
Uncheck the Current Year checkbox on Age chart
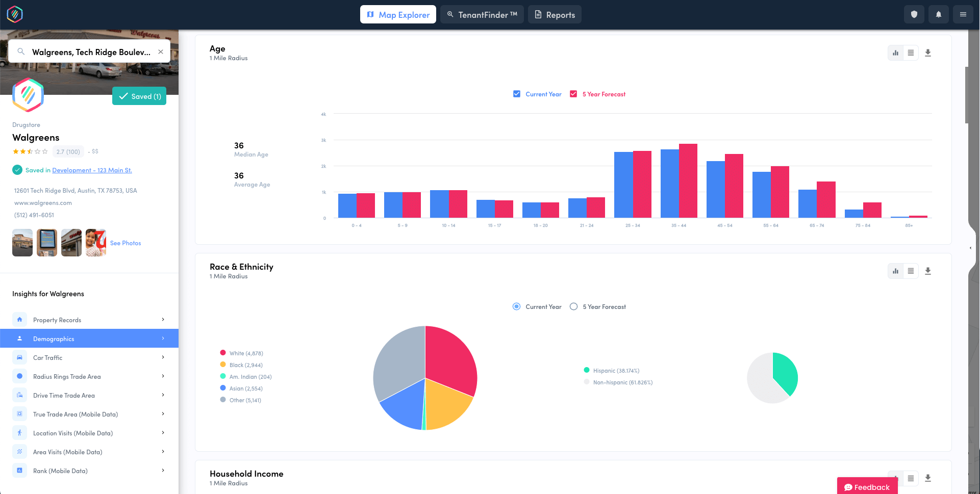pyautogui.click(x=517, y=94)
